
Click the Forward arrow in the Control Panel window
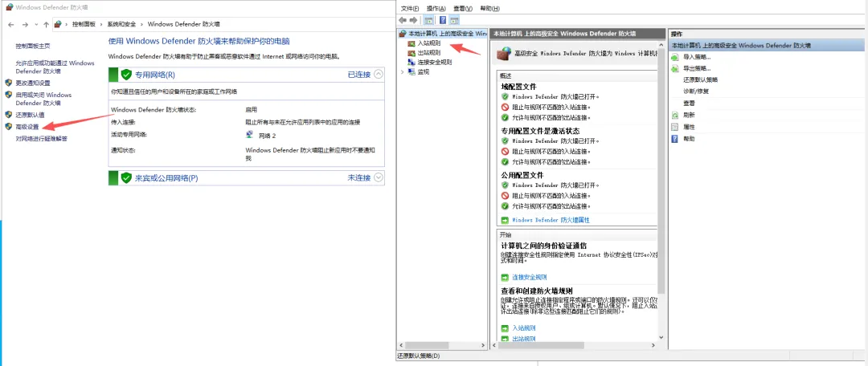[25, 24]
